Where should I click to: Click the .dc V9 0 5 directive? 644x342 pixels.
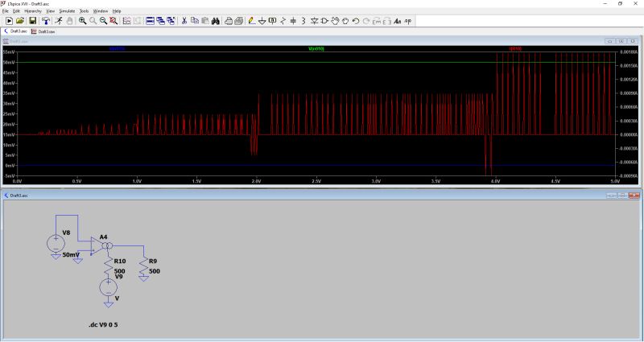tap(103, 325)
